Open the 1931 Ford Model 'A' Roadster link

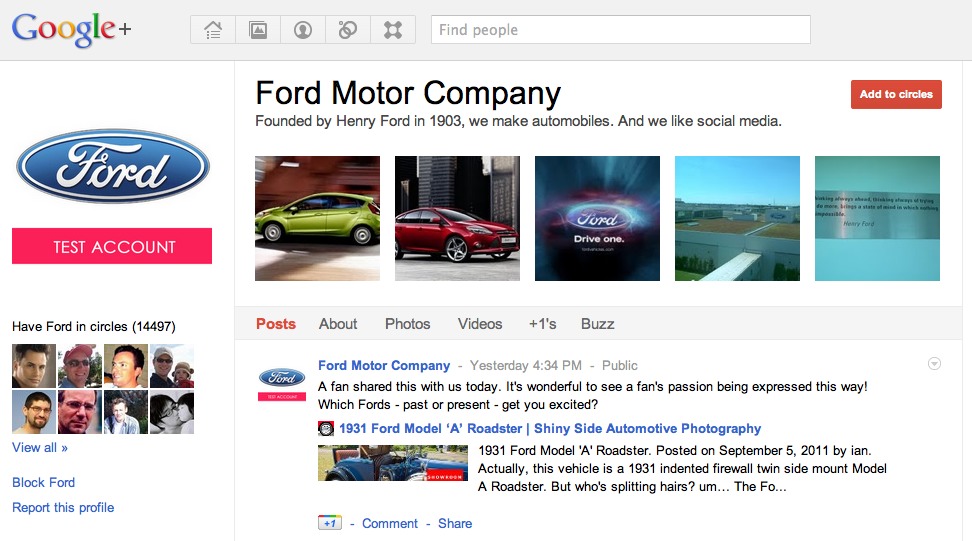[x=550, y=428]
